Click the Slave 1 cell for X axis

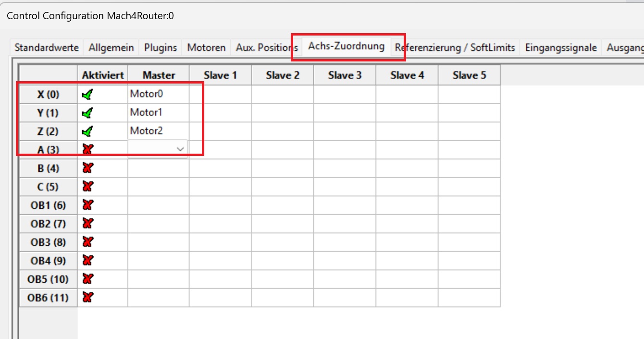coord(220,94)
